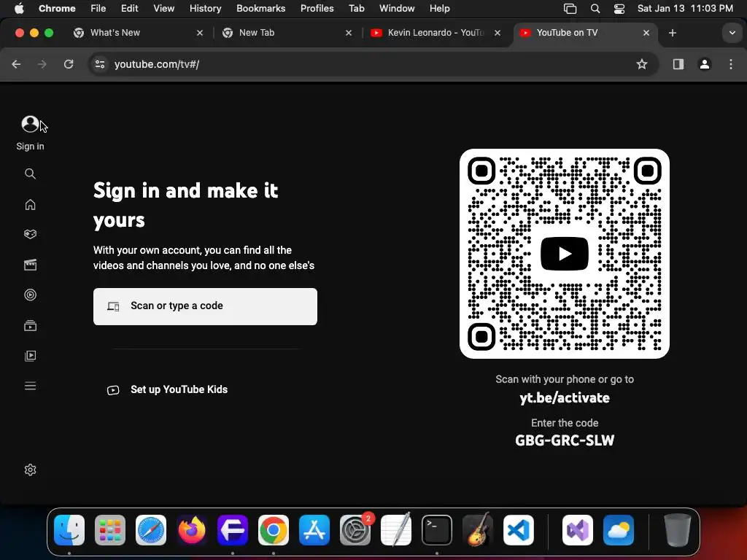Go to Home in the YouTube sidebar

pos(30,204)
